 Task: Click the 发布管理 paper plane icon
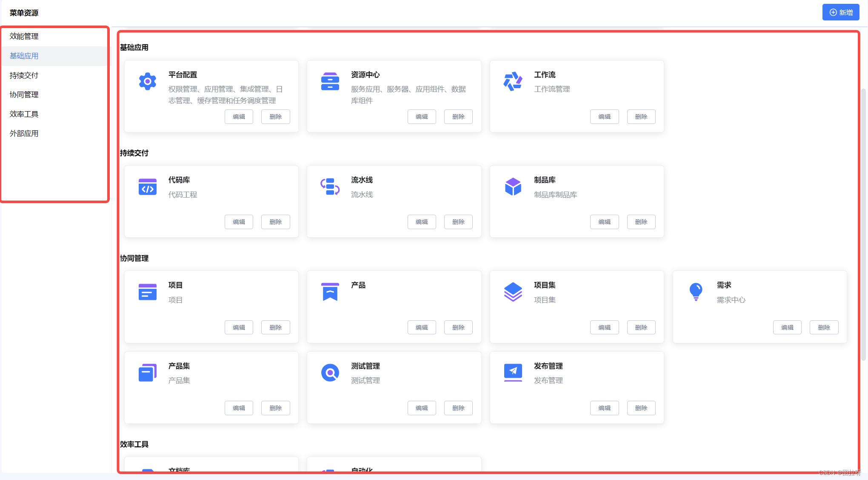pyautogui.click(x=513, y=372)
